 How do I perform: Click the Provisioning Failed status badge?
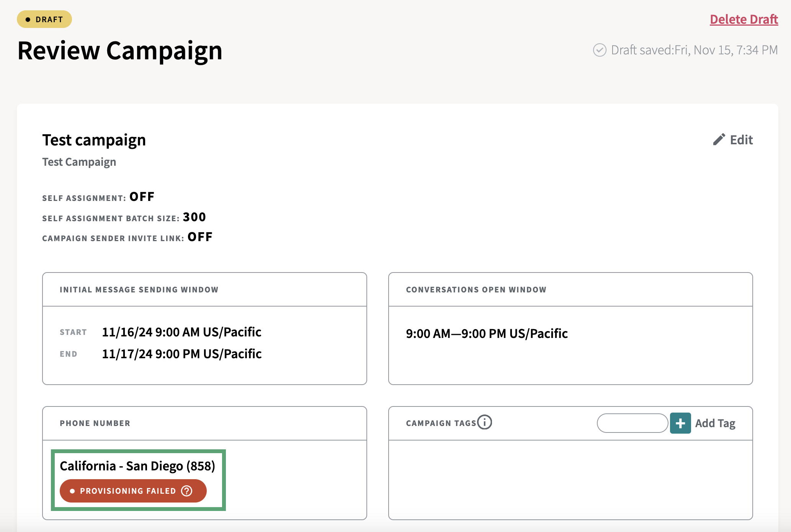126,491
